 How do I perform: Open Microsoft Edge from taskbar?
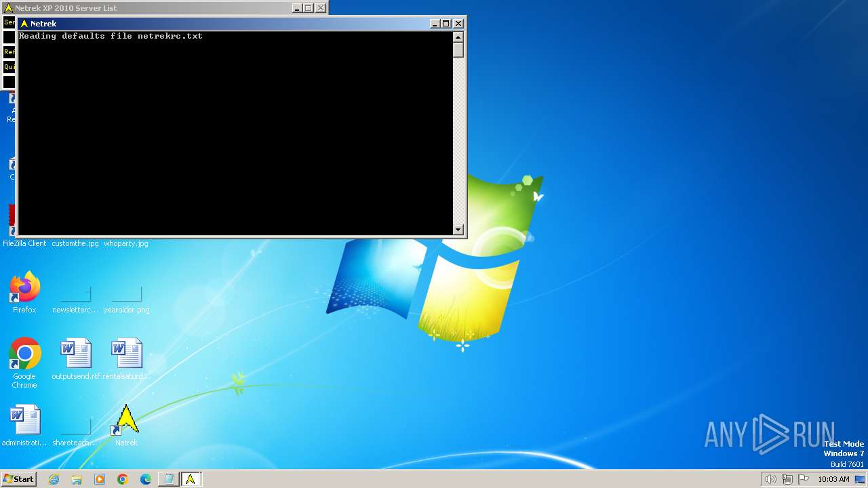tap(146, 479)
